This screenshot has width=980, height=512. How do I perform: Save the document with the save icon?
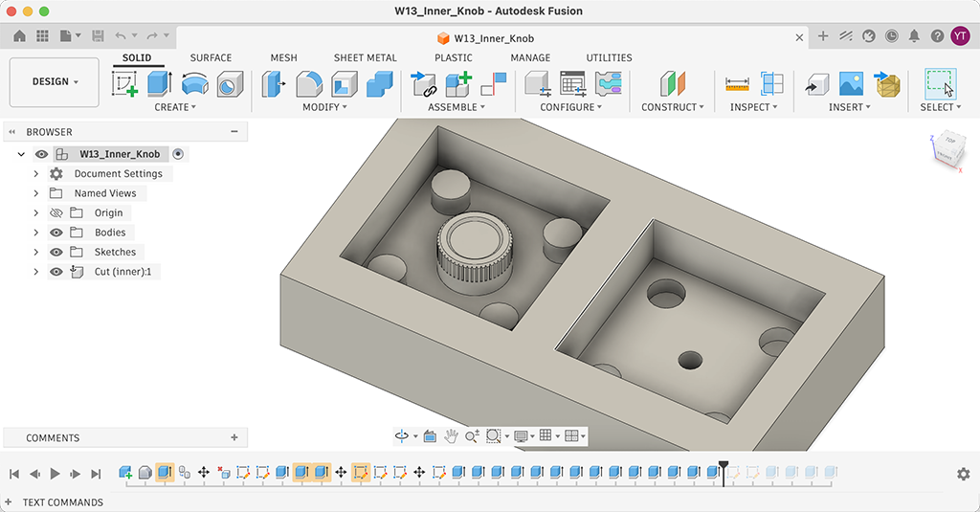click(x=99, y=36)
